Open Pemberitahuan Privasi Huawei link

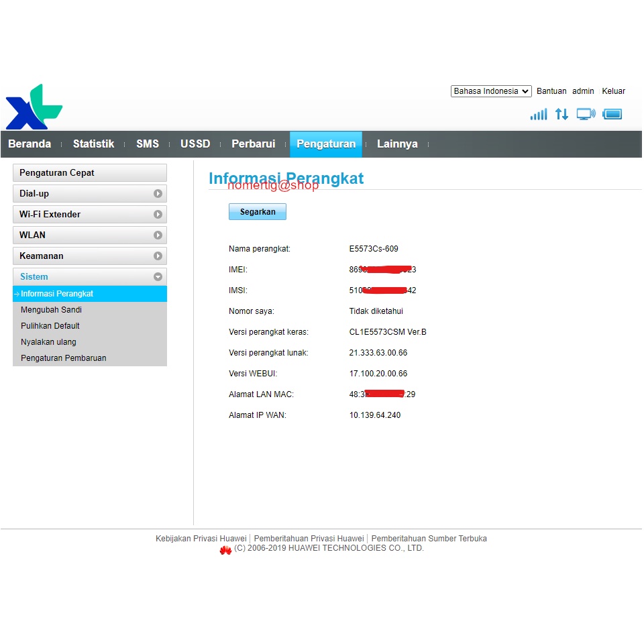click(309, 539)
